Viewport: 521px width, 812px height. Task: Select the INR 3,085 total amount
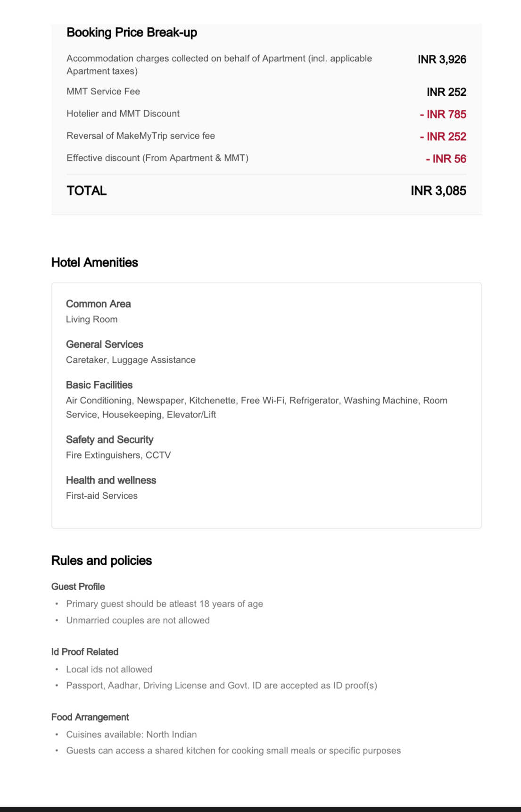click(x=438, y=191)
